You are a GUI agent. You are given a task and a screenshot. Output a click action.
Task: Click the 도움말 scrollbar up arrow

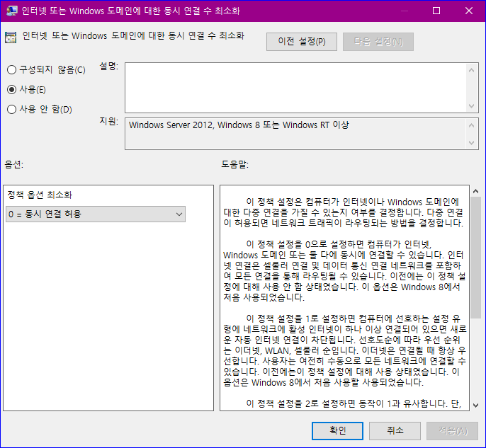point(476,191)
